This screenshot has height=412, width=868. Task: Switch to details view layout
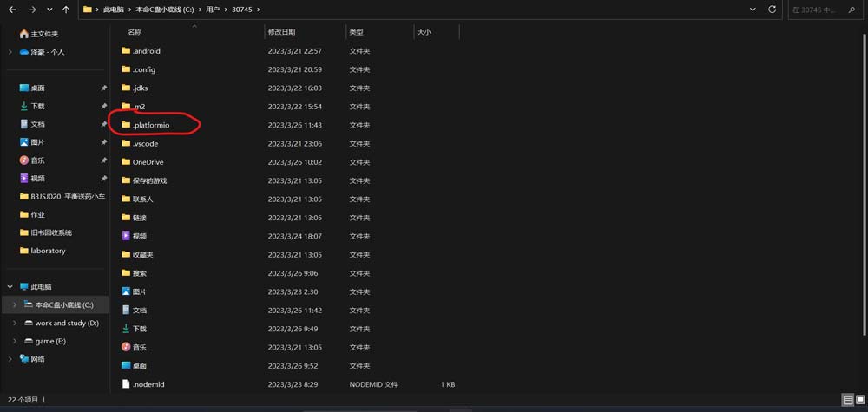click(x=847, y=401)
